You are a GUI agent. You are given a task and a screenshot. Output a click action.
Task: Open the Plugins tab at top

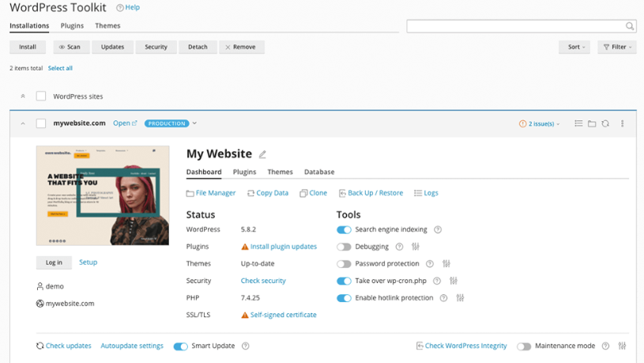[x=72, y=26]
